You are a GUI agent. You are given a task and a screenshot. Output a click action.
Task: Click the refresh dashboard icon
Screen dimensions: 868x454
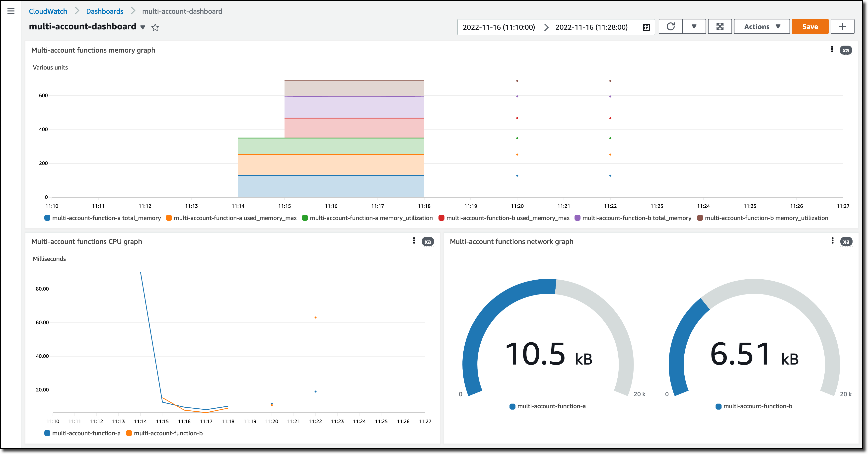(x=670, y=27)
